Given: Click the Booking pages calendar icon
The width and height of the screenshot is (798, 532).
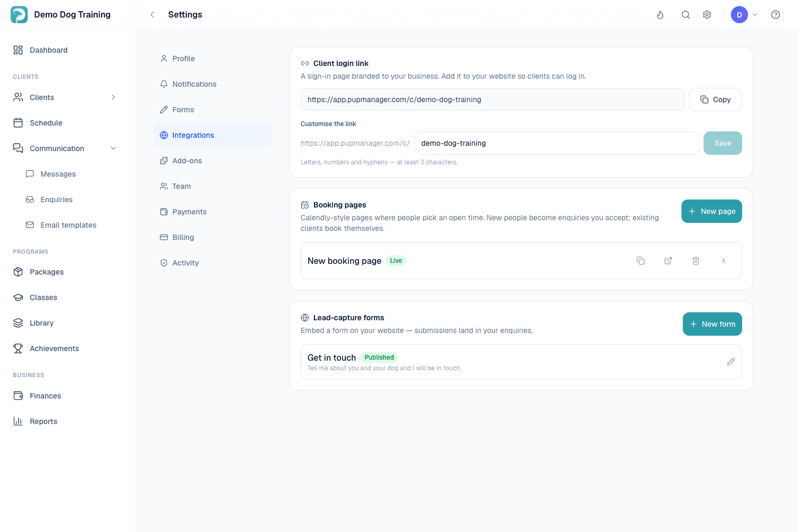Looking at the screenshot, I should point(305,205).
